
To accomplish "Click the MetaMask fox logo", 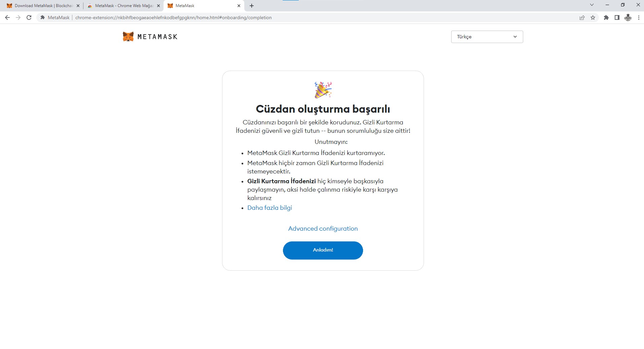I will (128, 37).
